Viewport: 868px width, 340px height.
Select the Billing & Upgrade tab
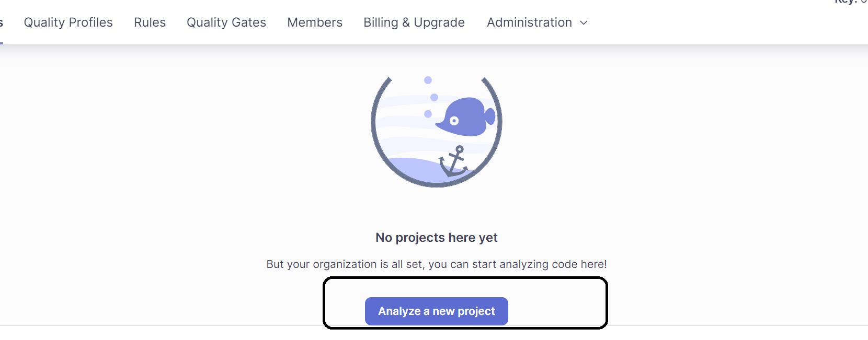coord(414,22)
